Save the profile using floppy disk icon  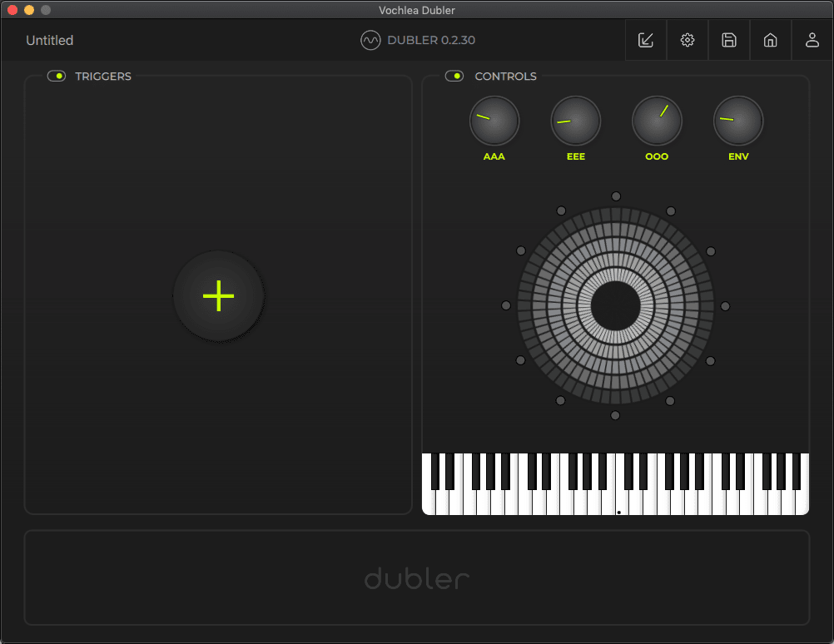[728, 40]
